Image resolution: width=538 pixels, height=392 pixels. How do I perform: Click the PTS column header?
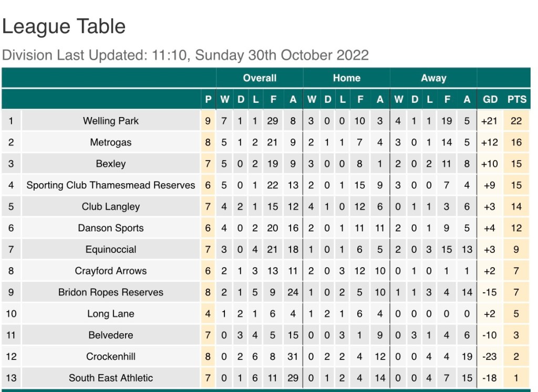(516, 99)
